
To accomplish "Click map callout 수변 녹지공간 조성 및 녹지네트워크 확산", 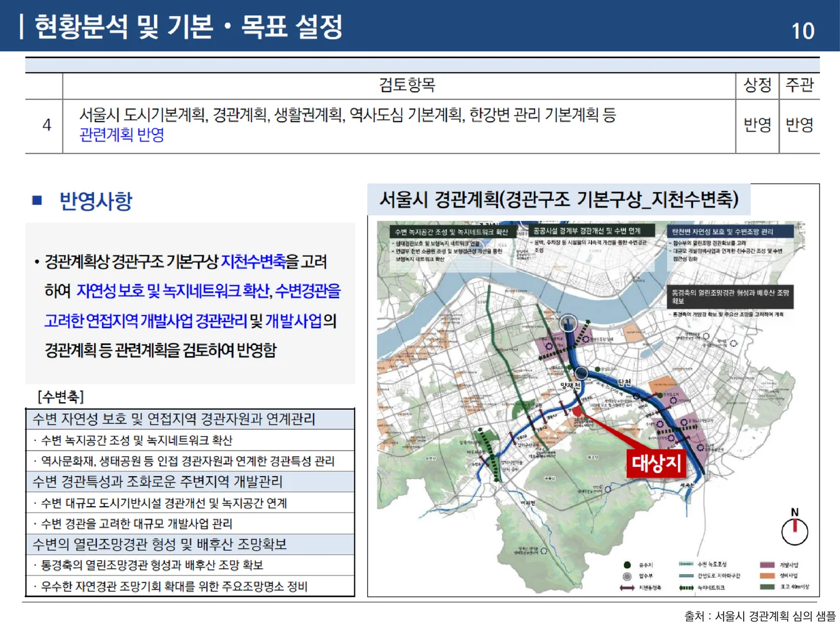I will [x=452, y=232].
